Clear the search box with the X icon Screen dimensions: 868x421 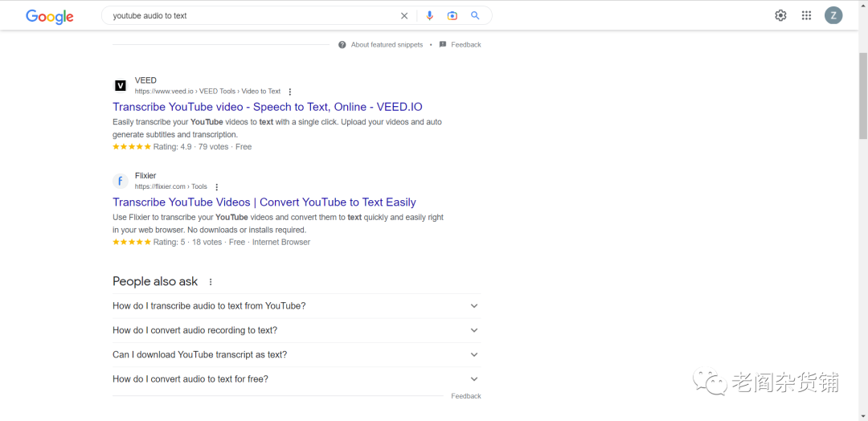(x=404, y=16)
